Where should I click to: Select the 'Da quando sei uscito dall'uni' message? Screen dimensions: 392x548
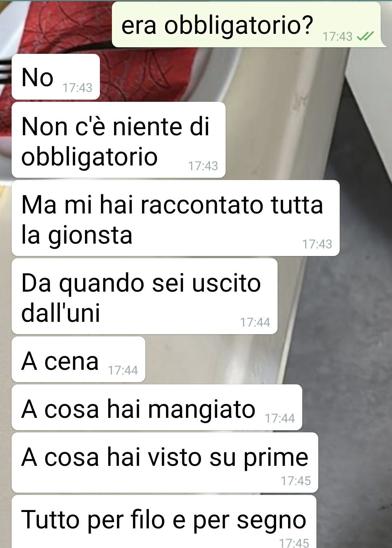145,296
